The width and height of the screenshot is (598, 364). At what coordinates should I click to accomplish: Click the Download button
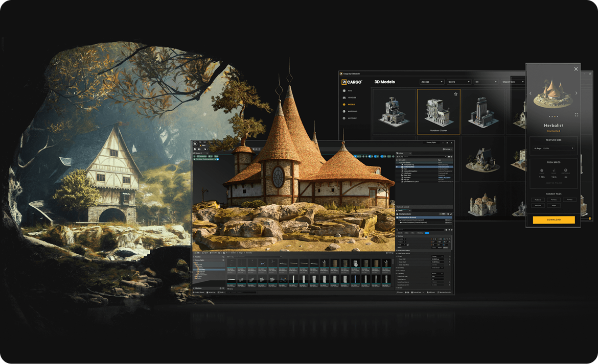coord(553,220)
